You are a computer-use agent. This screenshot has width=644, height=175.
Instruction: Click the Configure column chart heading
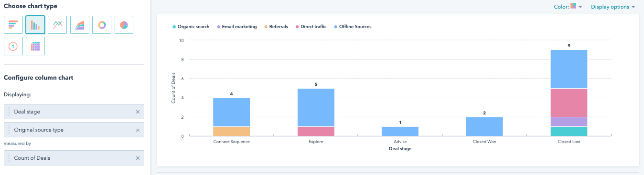[x=39, y=78]
